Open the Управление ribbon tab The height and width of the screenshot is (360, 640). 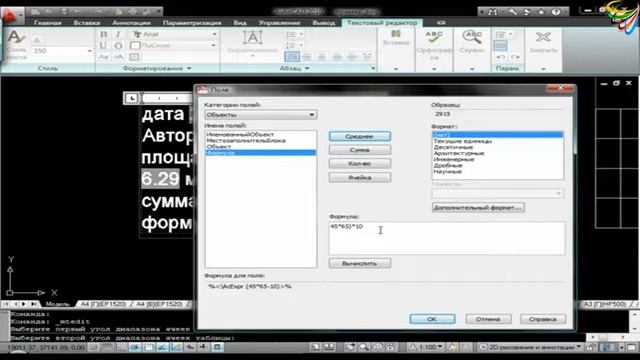[x=280, y=23]
